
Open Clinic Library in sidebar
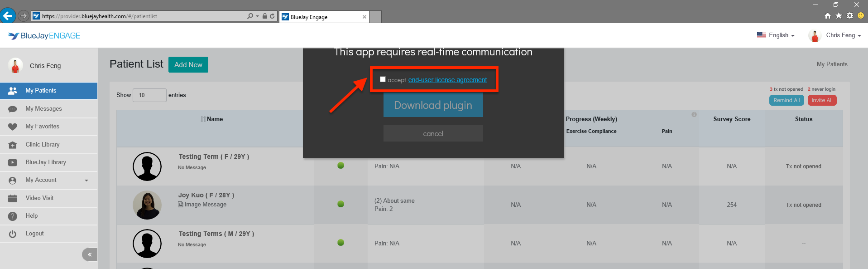click(x=49, y=145)
